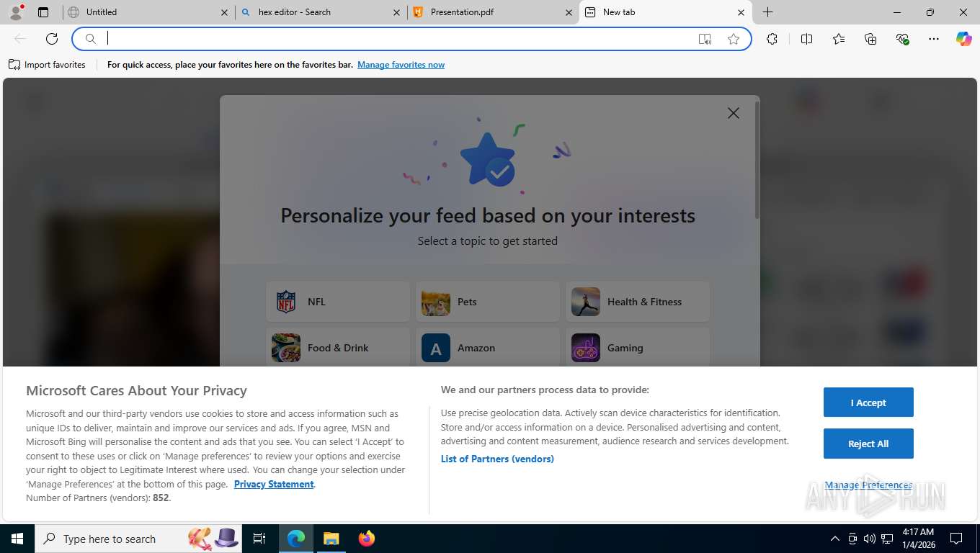Screen dimensions: 980x553
Task: Select the Food & Drink topic
Action: [338, 348]
